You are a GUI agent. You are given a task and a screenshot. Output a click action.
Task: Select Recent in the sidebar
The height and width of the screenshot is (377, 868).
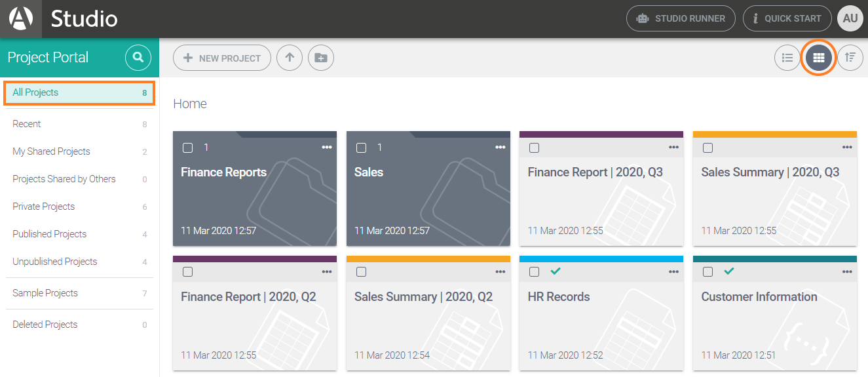tap(27, 124)
